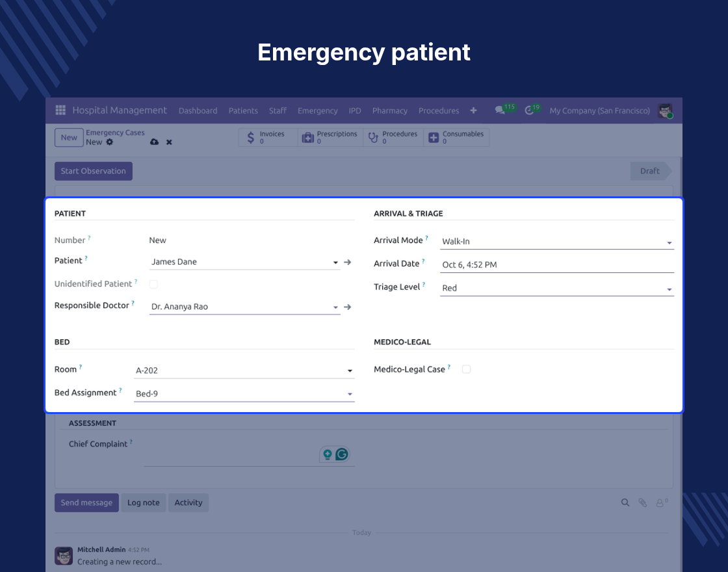Open the activities clock icon with 19 badge
728x572 pixels.
529,110
